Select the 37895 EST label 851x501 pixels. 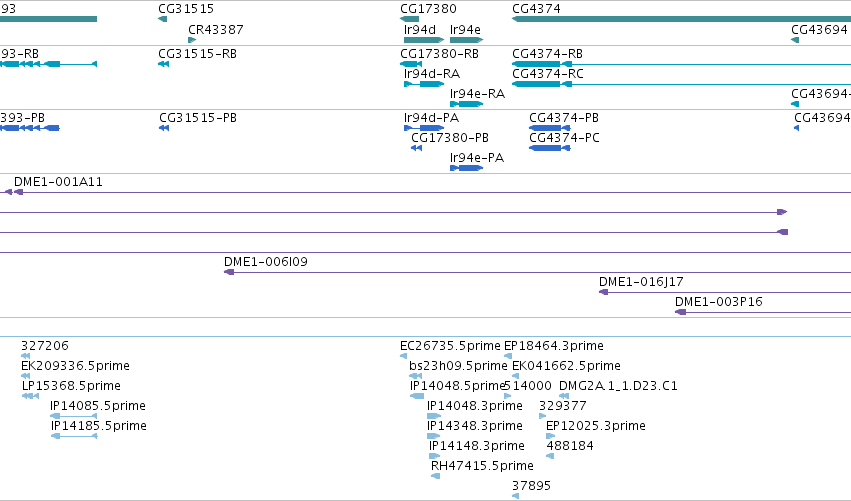pyautogui.click(x=531, y=486)
